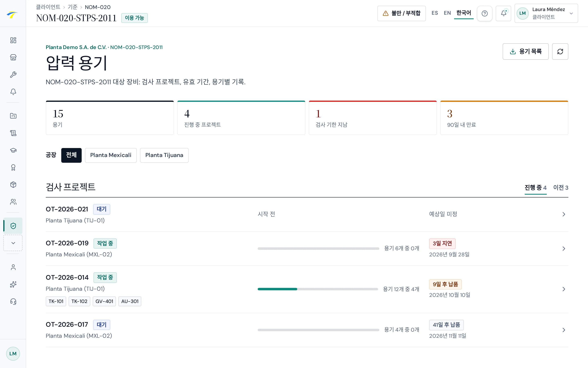Open the people group icon in sidebar
Screen dimensions: 588x368
13,202
